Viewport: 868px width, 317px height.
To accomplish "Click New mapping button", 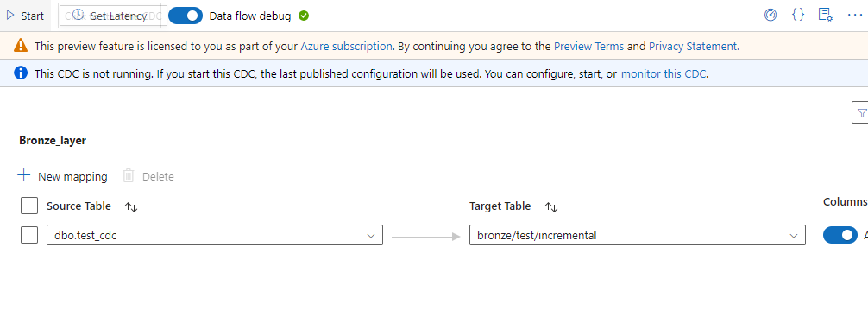I will pyautogui.click(x=62, y=176).
